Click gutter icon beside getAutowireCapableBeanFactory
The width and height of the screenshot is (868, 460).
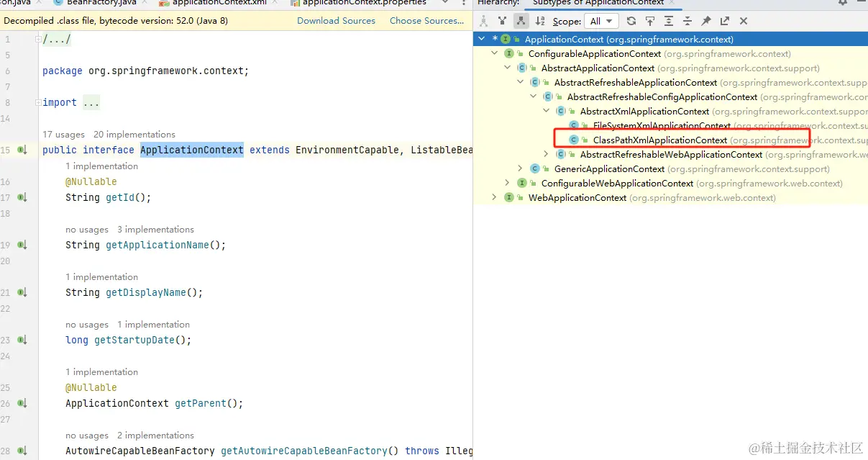click(22, 451)
